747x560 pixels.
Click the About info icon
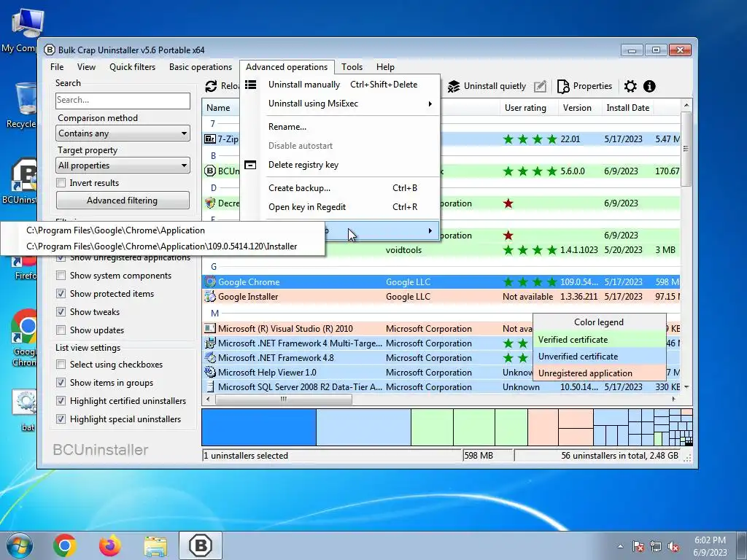[x=649, y=86]
